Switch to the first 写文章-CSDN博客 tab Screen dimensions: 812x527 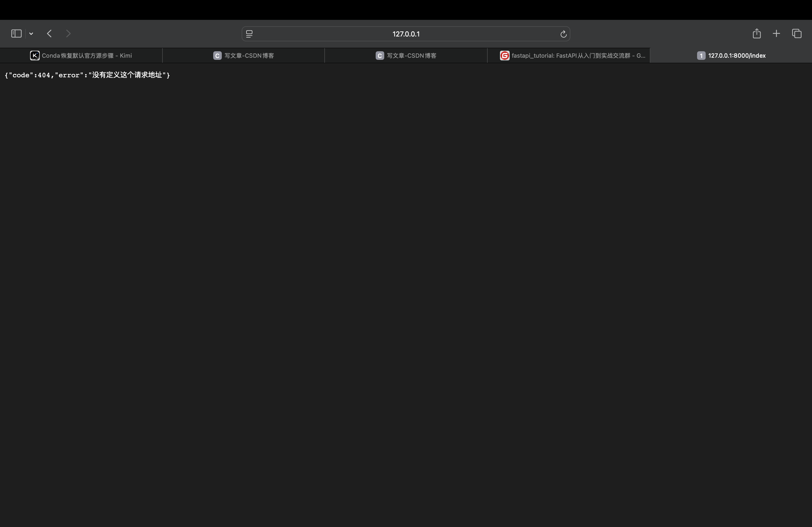point(249,56)
